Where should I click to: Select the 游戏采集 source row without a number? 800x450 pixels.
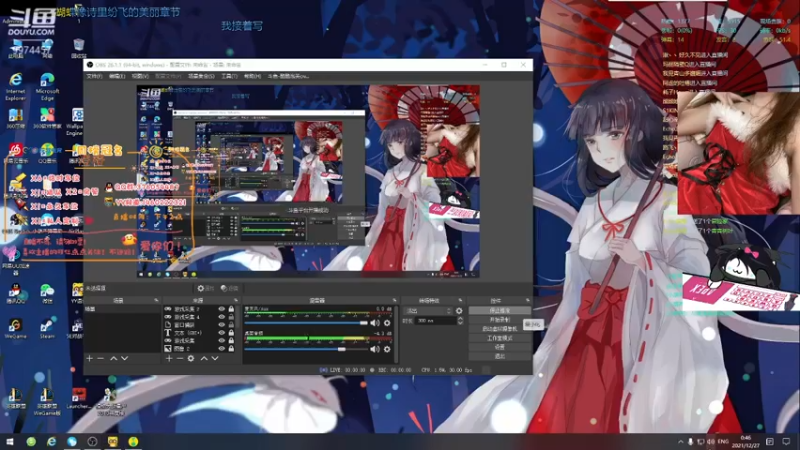pyautogui.click(x=200, y=340)
